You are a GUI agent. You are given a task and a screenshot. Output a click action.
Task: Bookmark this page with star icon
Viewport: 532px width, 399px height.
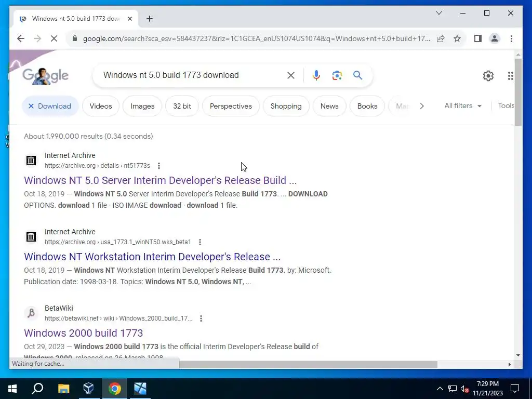pos(457,38)
